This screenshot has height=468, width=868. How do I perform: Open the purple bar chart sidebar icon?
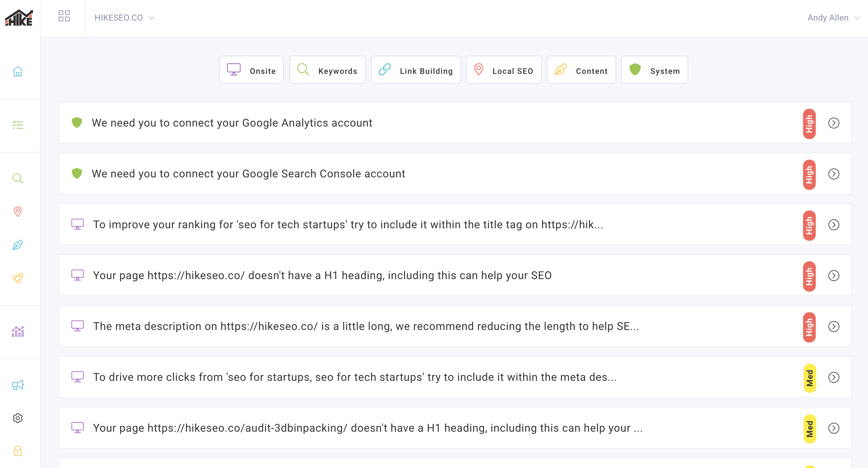click(18, 331)
